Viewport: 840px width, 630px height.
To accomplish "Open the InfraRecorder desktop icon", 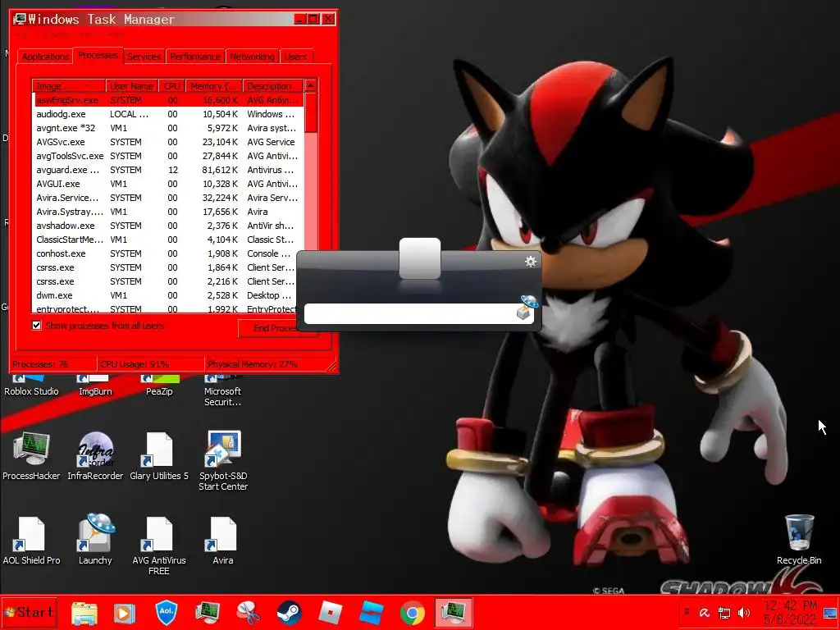I will 95,455.
